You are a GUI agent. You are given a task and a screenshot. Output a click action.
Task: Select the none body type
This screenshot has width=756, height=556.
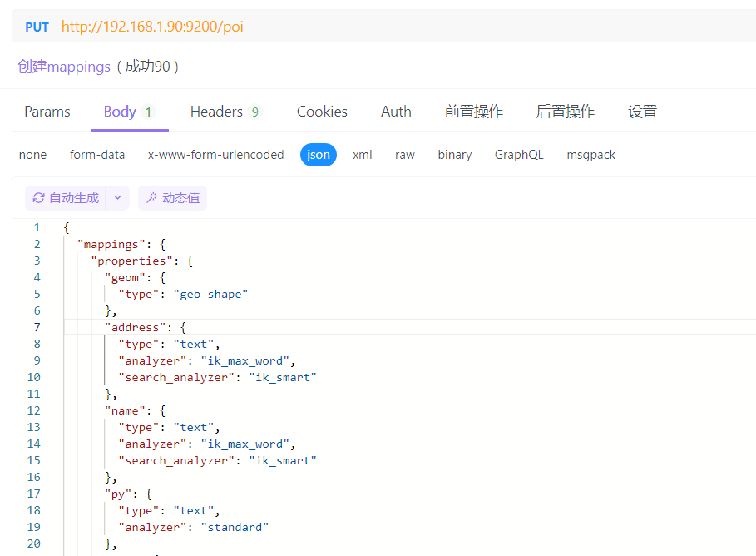coord(33,155)
